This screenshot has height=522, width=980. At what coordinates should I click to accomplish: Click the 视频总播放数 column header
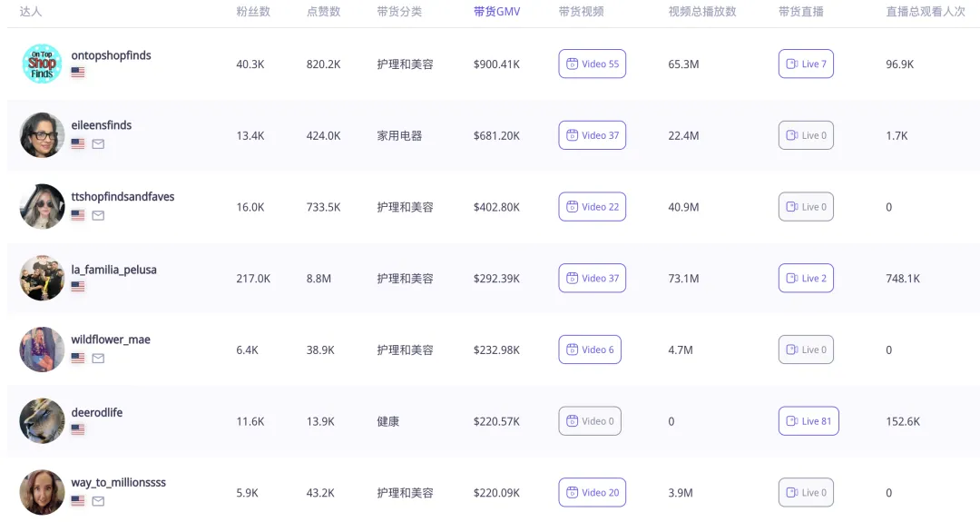[702, 12]
